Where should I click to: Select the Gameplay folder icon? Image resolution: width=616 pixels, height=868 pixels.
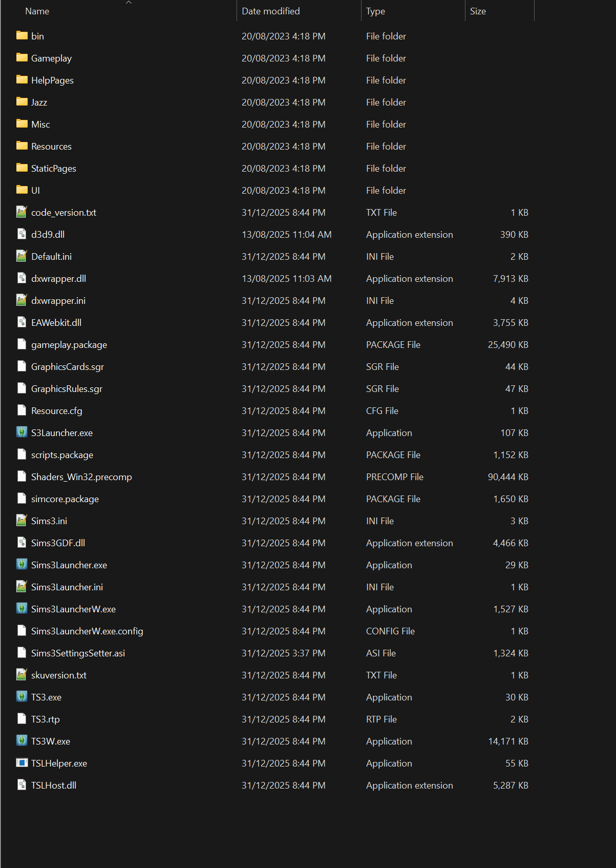coord(22,57)
